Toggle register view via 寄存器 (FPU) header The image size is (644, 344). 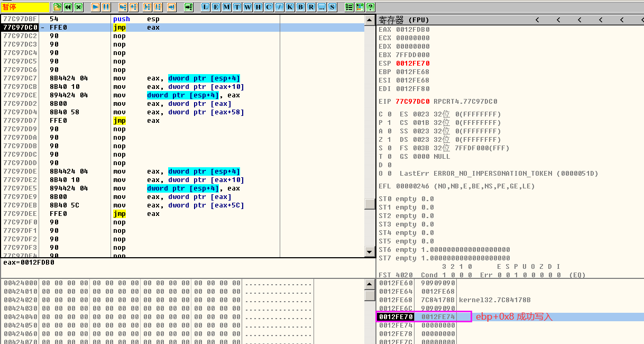tap(404, 20)
